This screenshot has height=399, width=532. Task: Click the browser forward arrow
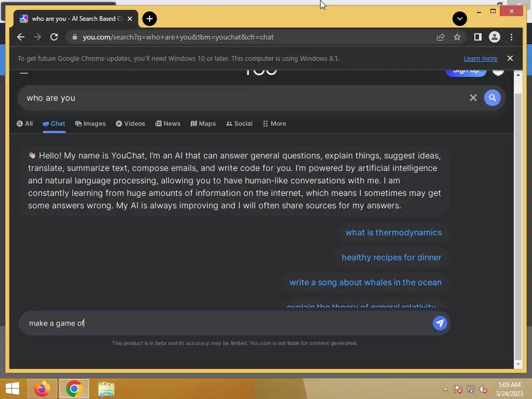coord(37,37)
